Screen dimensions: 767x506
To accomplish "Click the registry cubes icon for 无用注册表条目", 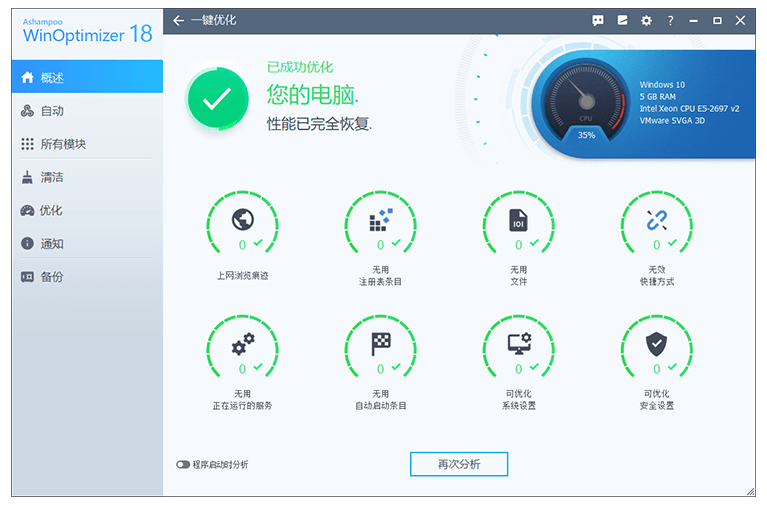I will tap(381, 220).
